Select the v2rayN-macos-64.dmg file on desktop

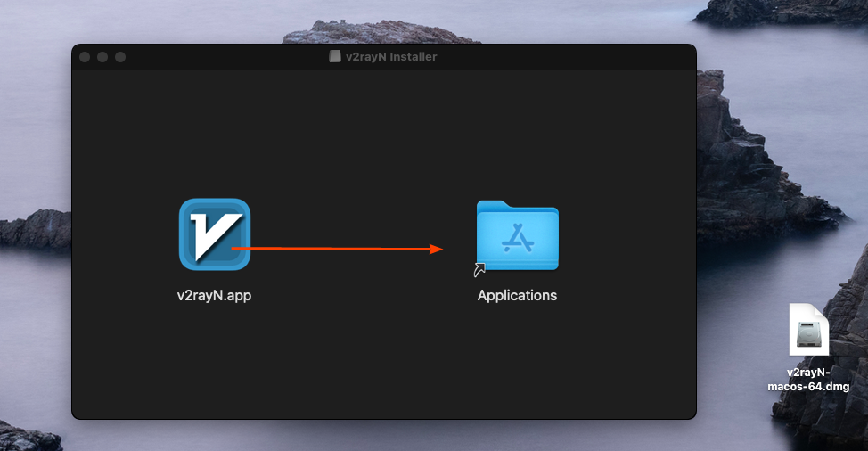pos(809,329)
